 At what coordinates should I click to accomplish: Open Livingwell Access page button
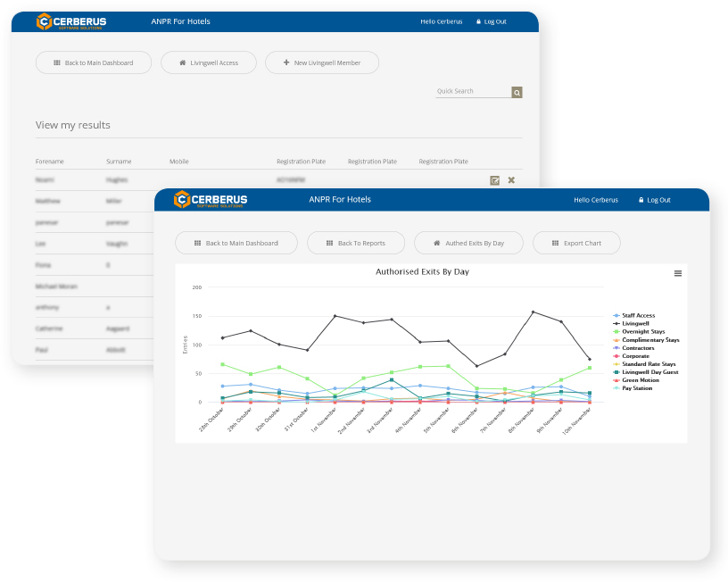point(209,62)
